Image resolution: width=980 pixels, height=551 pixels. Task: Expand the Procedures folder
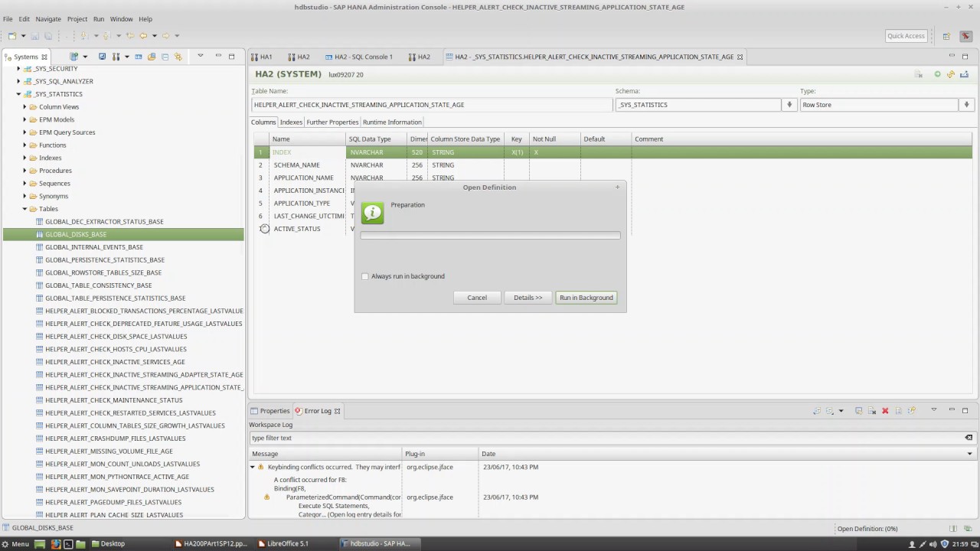24,171
